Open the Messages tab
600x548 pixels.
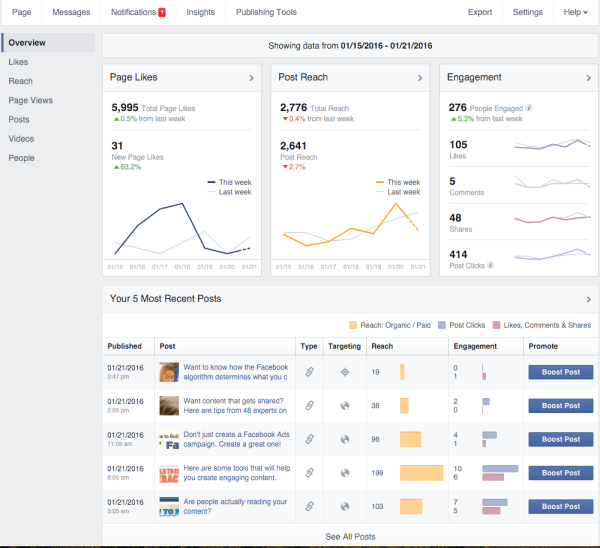(x=71, y=12)
